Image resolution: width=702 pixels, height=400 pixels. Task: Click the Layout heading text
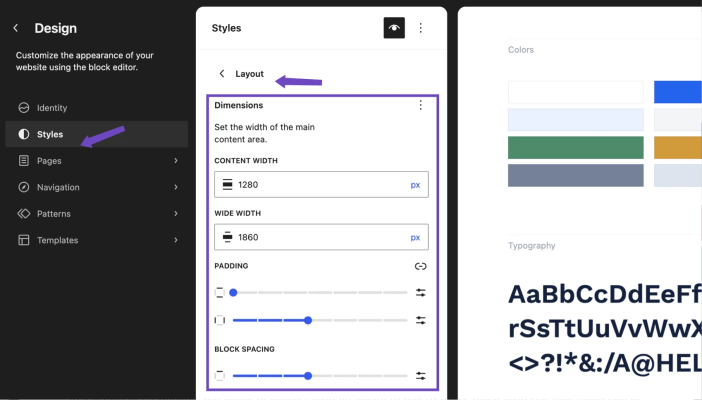[249, 74]
